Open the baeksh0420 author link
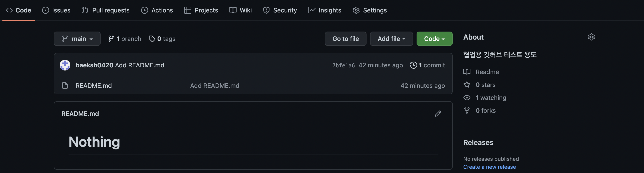The height and width of the screenshot is (173, 644). pyautogui.click(x=94, y=65)
